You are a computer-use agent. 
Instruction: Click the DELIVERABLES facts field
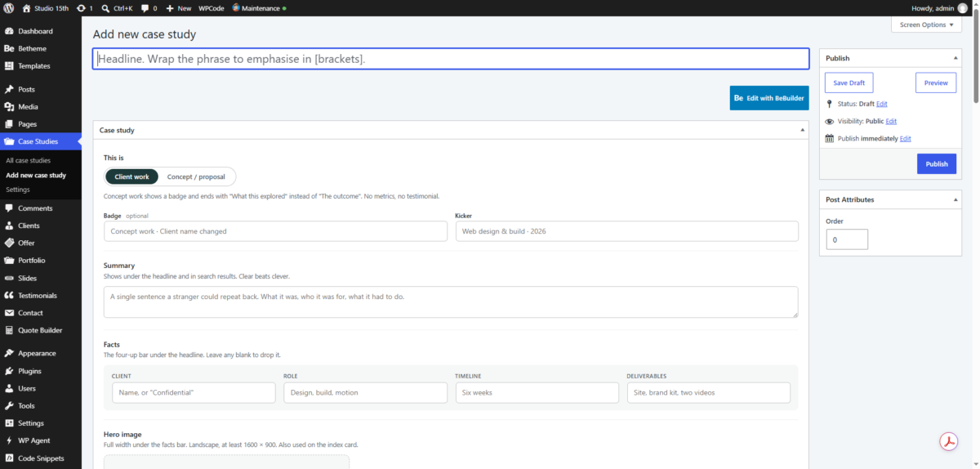[708, 392]
